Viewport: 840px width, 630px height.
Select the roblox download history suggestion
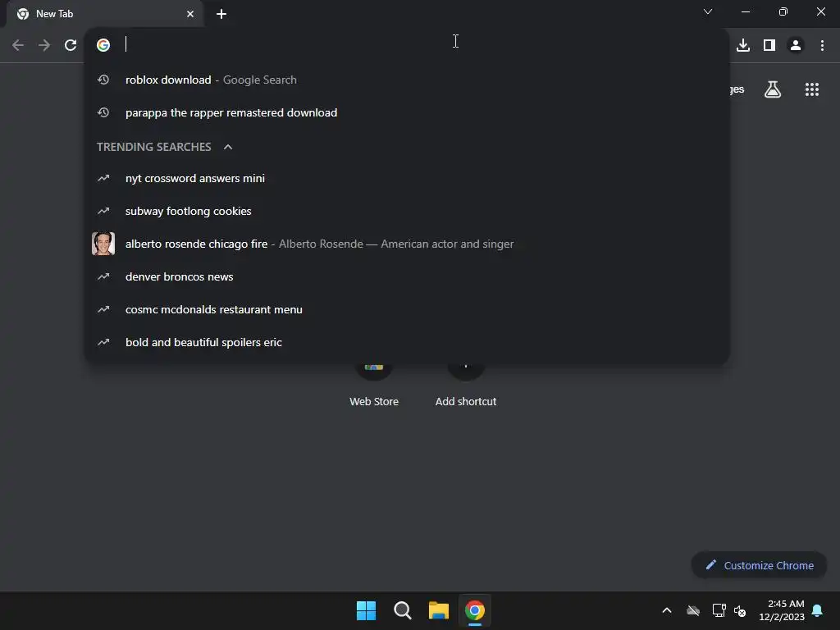pyautogui.click(x=407, y=80)
